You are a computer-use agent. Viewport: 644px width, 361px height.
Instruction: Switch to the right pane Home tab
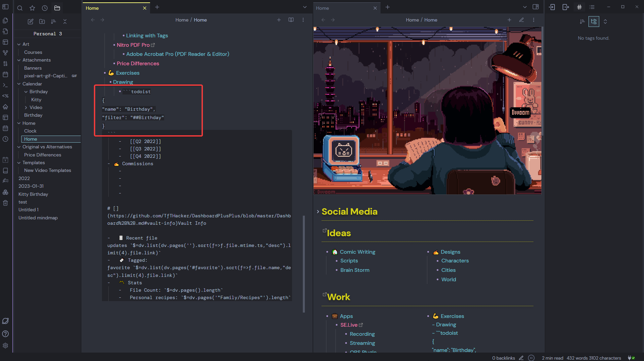click(343, 8)
